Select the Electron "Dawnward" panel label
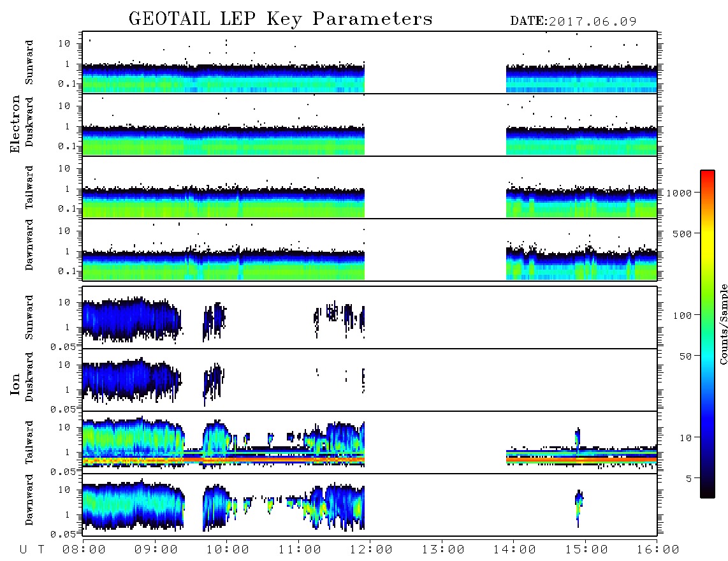 pos(29,245)
